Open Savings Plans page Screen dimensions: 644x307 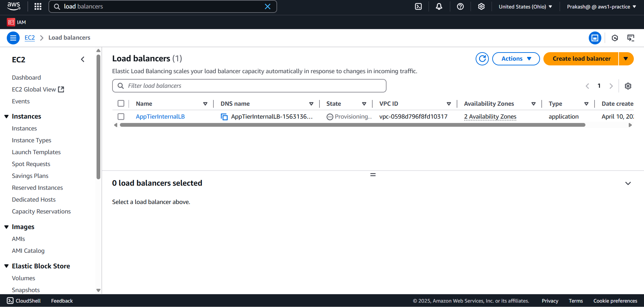pos(30,176)
